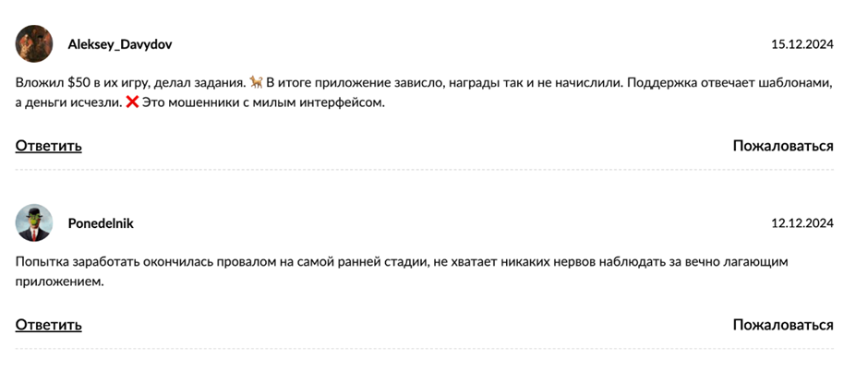Open Ponedelnik username profile link

point(101,223)
